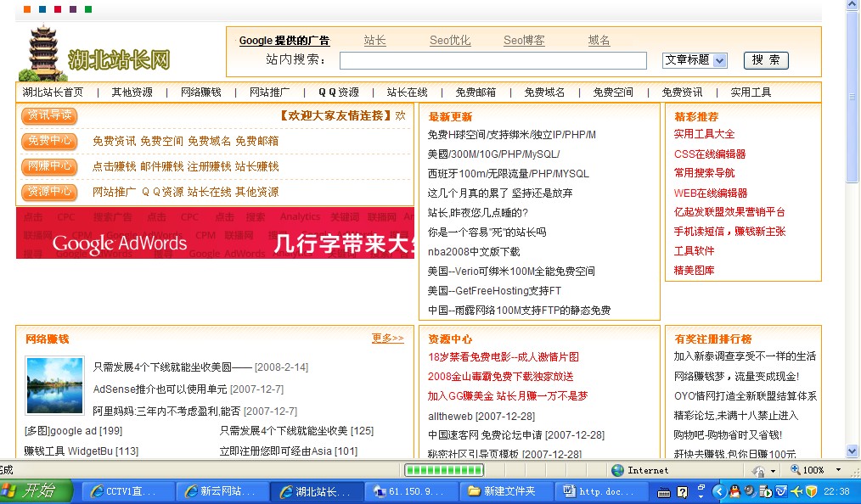Screen dimensions: 861x504
Task: Open the 域名 ad link
Action: pos(599,40)
